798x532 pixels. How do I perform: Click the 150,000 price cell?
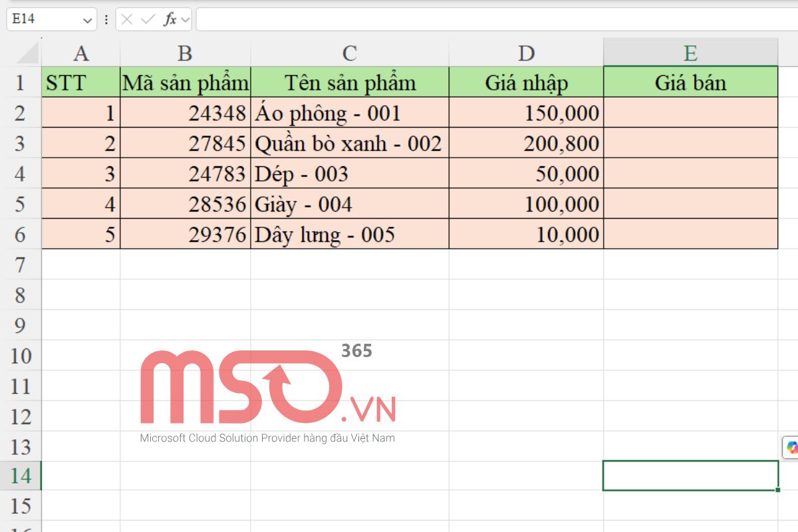(x=526, y=113)
